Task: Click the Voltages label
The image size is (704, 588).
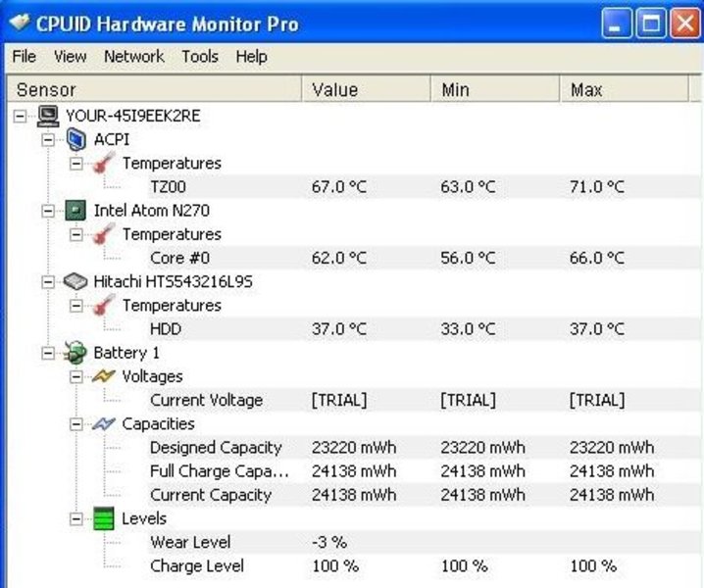Action: (x=152, y=376)
